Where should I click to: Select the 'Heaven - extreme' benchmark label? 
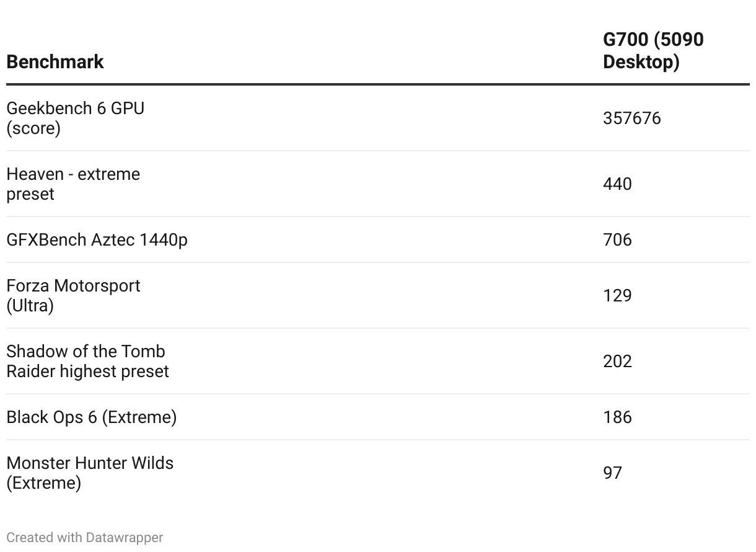pos(73,174)
